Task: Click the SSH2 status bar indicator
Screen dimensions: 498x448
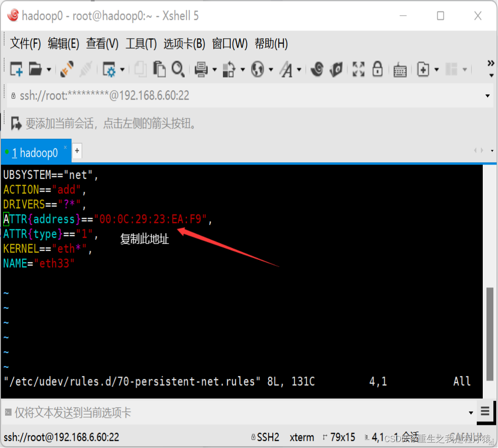Action: coord(265,437)
